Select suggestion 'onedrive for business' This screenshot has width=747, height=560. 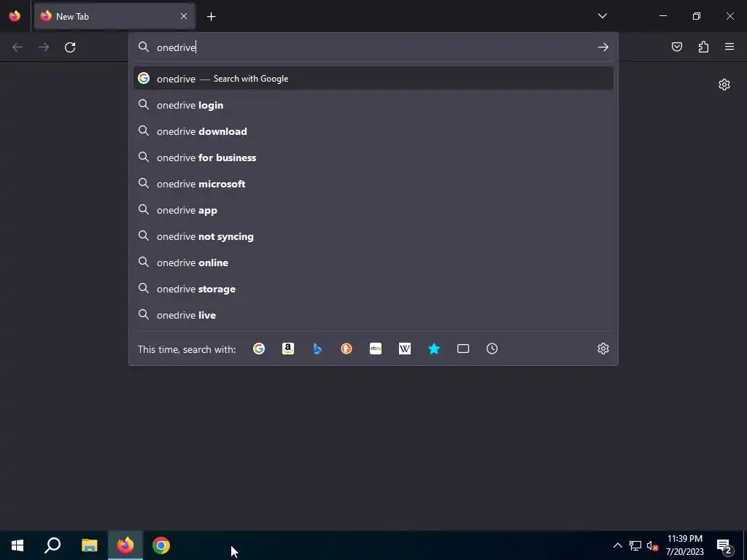click(373, 157)
